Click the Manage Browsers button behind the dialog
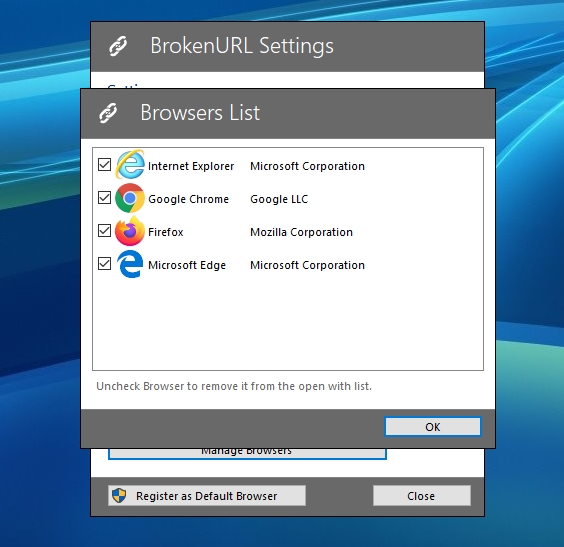This screenshot has width=564, height=547. 247,453
